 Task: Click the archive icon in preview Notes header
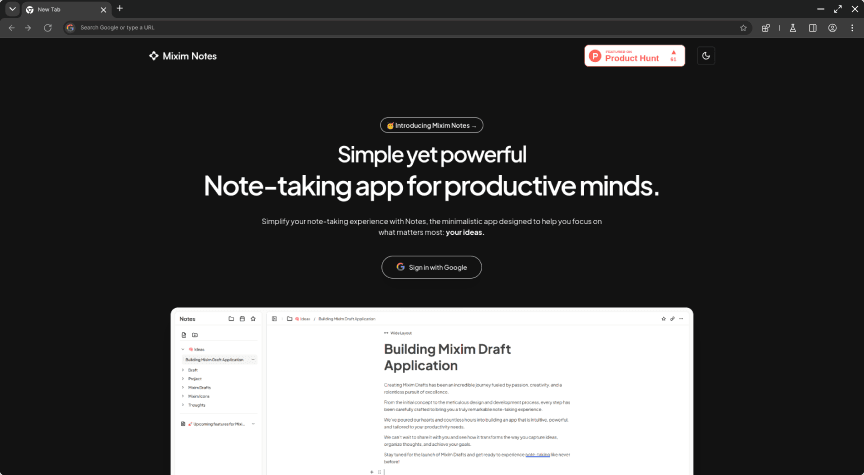242,319
